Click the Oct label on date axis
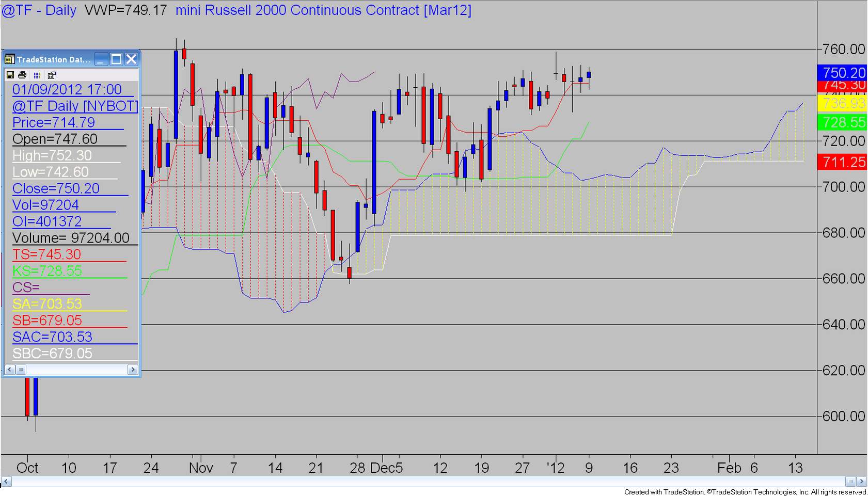 (27, 468)
